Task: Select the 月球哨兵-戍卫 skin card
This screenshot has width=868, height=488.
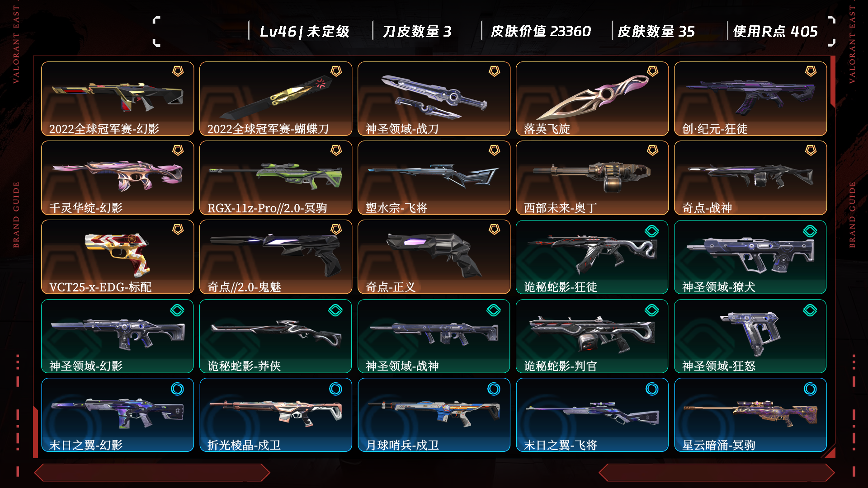Action: [434, 415]
